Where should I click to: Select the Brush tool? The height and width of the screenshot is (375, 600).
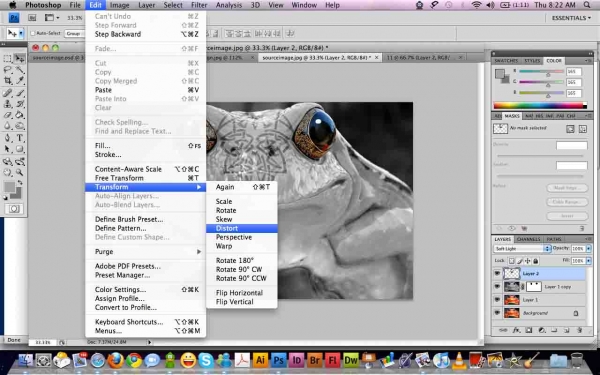[20, 93]
